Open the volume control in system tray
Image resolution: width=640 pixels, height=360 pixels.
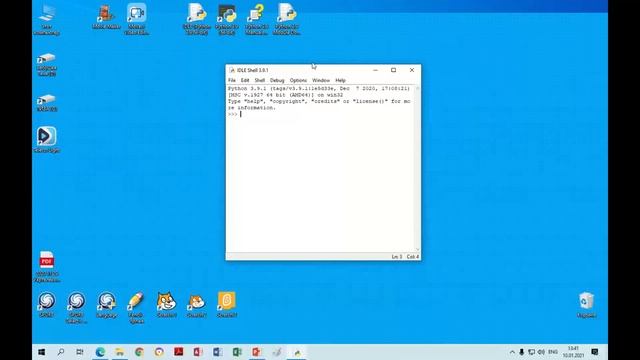point(541,352)
